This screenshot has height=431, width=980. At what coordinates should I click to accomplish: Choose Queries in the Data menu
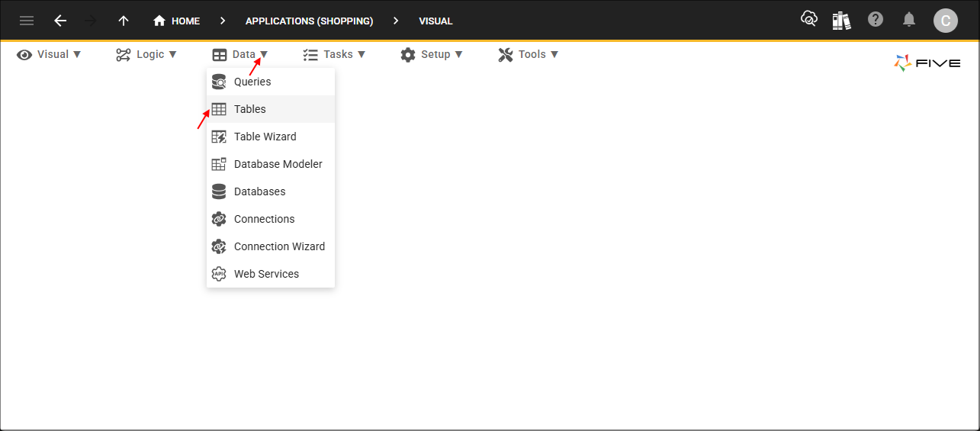tap(252, 82)
